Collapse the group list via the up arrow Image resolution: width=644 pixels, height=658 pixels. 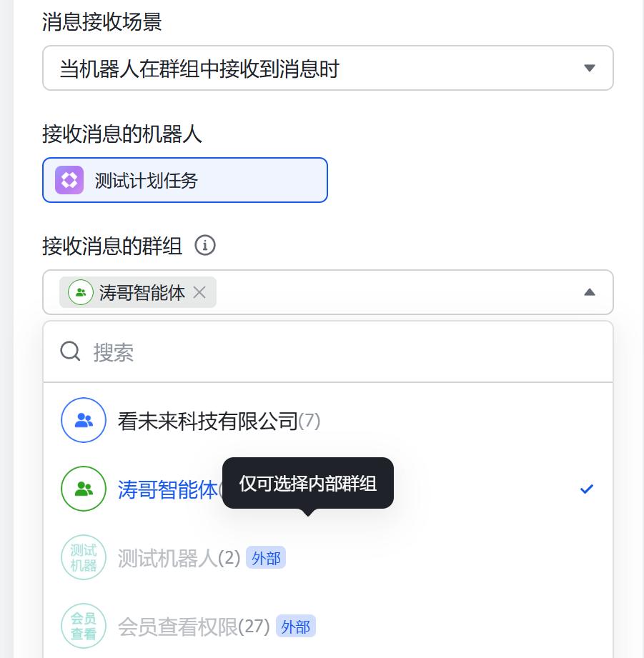[589, 291]
